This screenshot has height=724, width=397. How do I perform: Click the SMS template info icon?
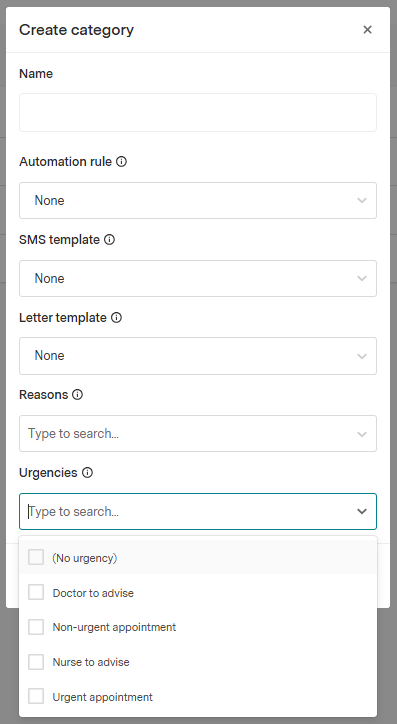[x=109, y=240]
